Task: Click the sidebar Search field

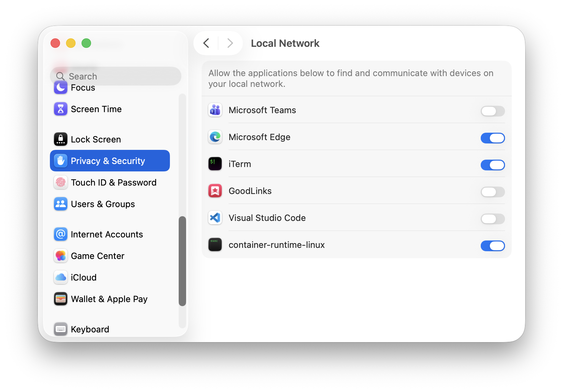Action: tap(116, 76)
